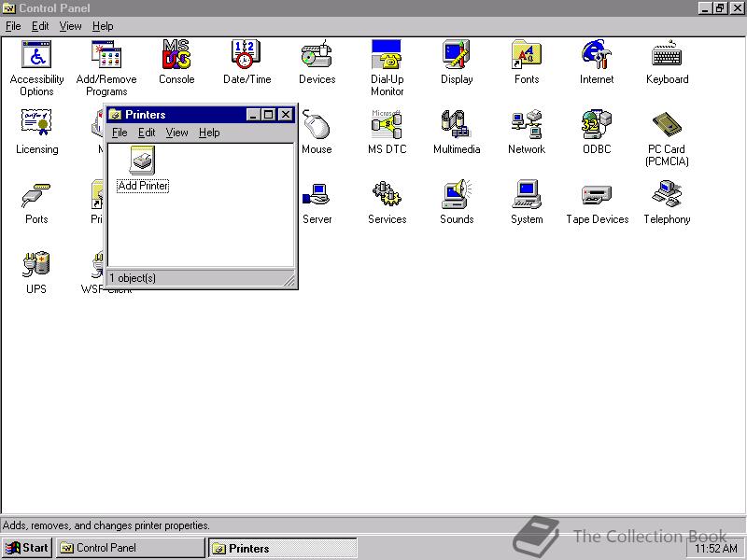Open Accessibility Options in Control Panel
This screenshot has width=747, height=560.
[x=36, y=68]
